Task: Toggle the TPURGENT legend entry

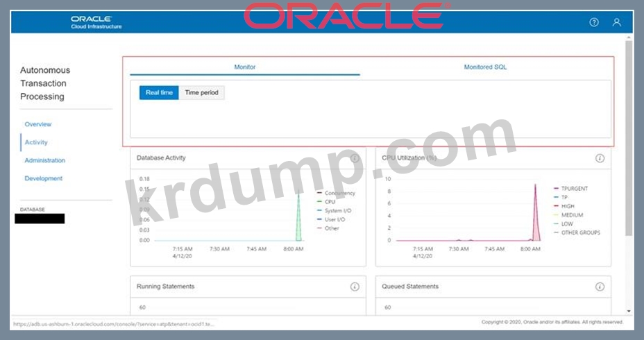Action: pyautogui.click(x=571, y=189)
